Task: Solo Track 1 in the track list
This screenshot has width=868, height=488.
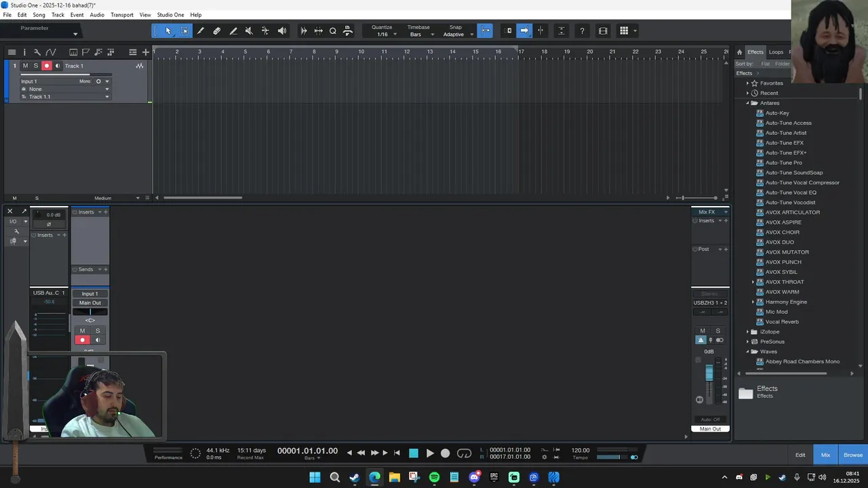Action: pos(36,66)
